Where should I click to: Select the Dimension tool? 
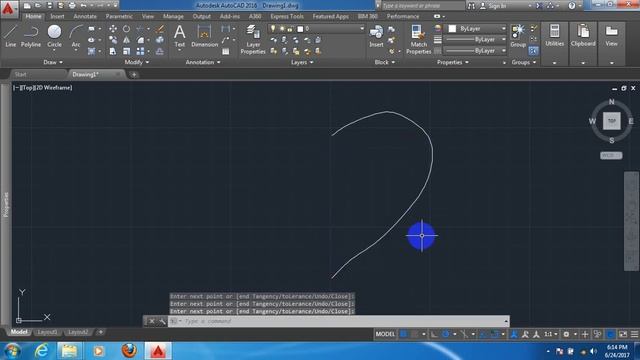(204, 36)
